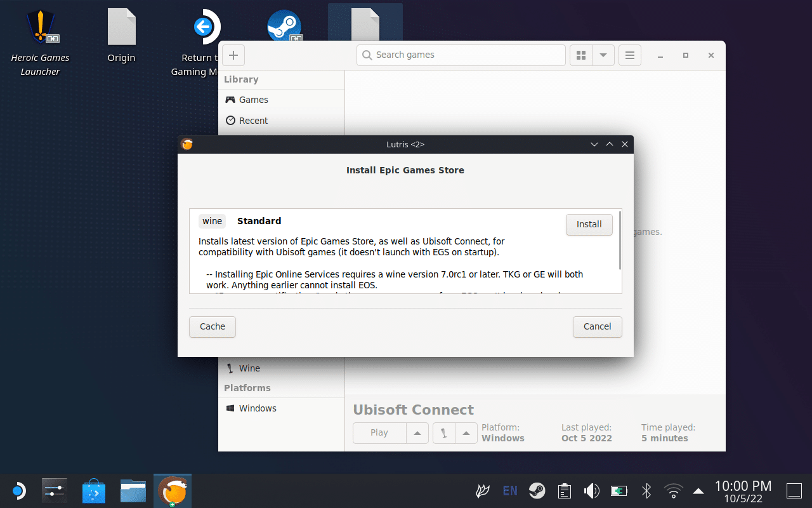
Task: Expand the Play button options arrow
Action: point(417,433)
